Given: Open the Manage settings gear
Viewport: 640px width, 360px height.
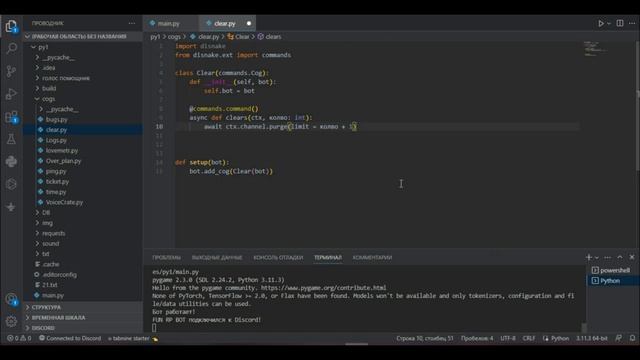Looking at the screenshot, I should click(11, 322).
